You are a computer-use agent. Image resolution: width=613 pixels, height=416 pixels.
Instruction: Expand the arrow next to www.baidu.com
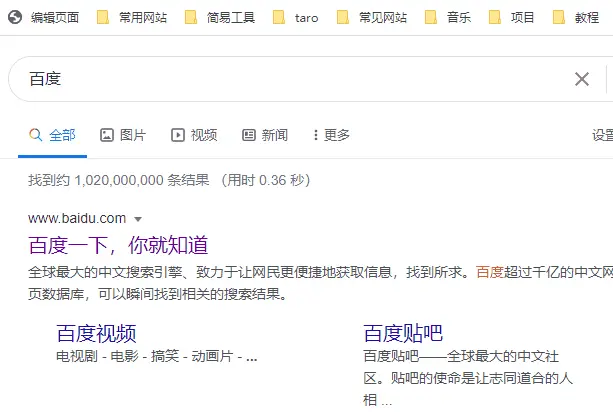coord(138,219)
